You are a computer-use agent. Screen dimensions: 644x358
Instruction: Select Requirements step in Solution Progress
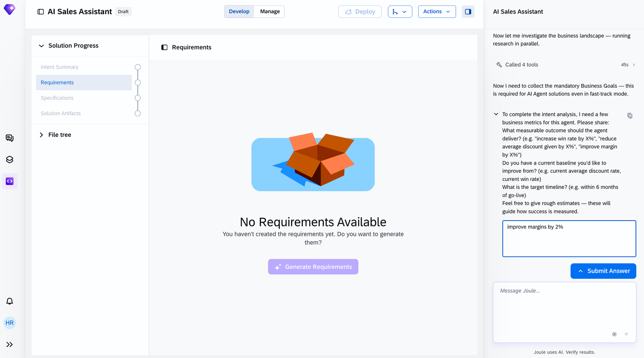pyautogui.click(x=84, y=82)
